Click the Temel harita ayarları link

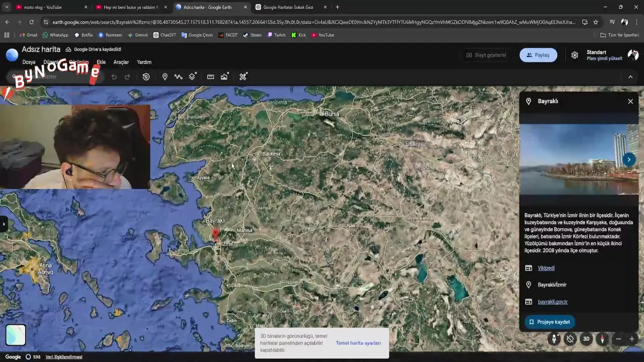coord(358,343)
